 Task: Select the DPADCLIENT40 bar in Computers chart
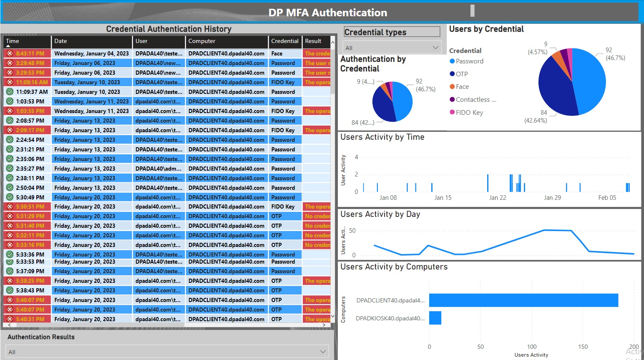523,300
